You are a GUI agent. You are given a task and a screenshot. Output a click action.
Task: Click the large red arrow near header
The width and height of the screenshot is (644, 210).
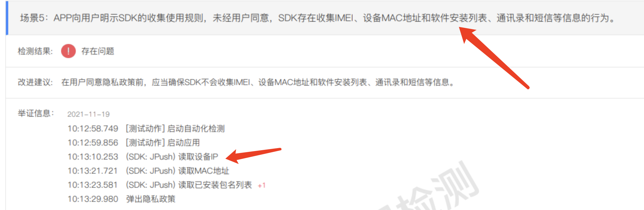494,57
